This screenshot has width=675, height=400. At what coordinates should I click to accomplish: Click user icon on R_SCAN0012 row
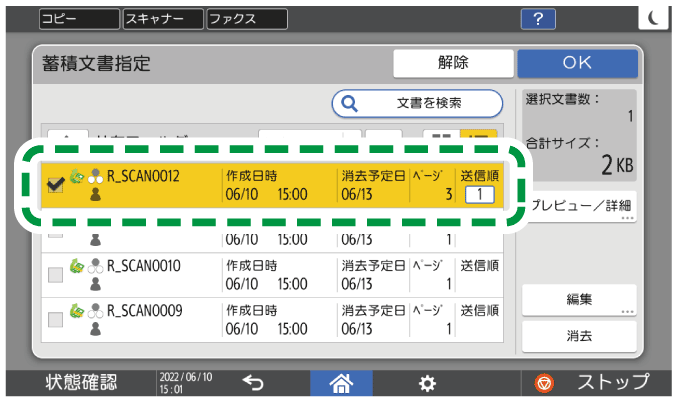96,195
